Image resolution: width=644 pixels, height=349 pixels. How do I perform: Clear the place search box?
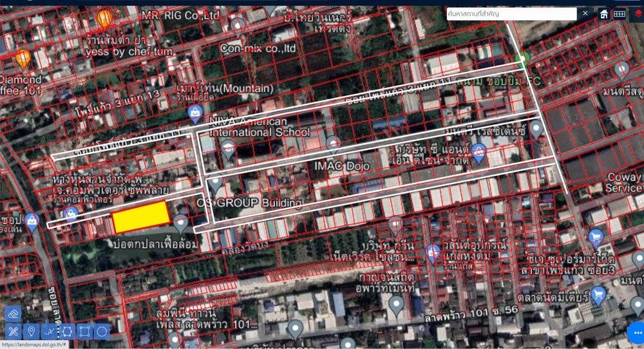click(585, 14)
